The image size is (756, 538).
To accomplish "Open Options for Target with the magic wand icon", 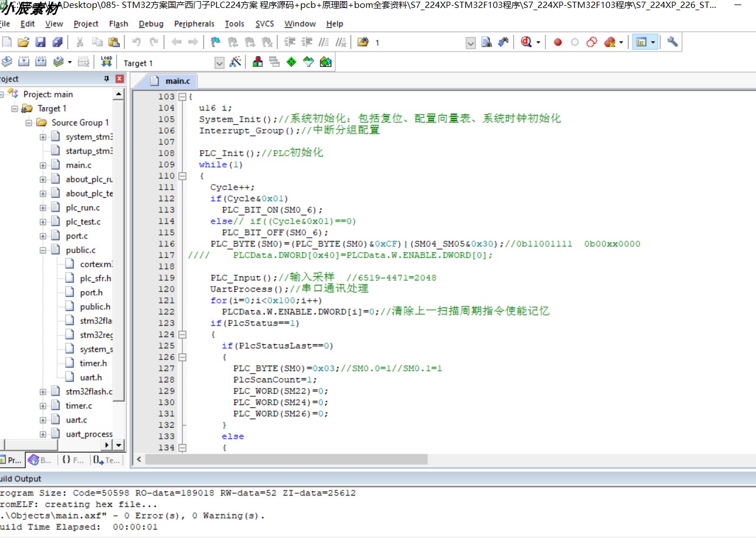I will [x=236, y=62].
